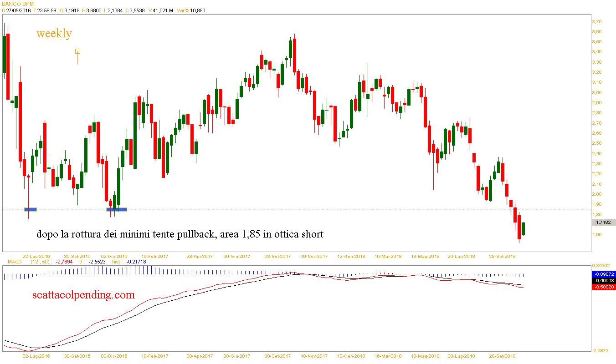Click the Var% value 10,880 in header
This screenshot has width=616, height=364.
[196, 10]
